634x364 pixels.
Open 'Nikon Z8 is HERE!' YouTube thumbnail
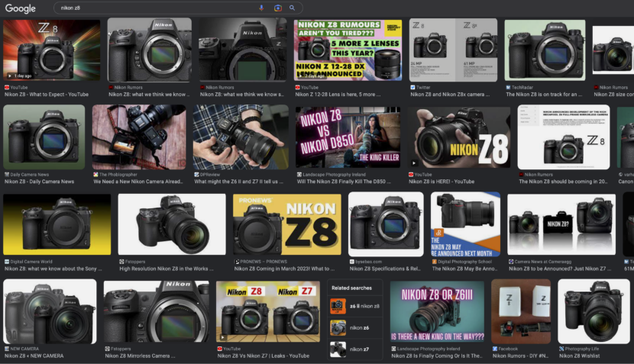[459, 137]
